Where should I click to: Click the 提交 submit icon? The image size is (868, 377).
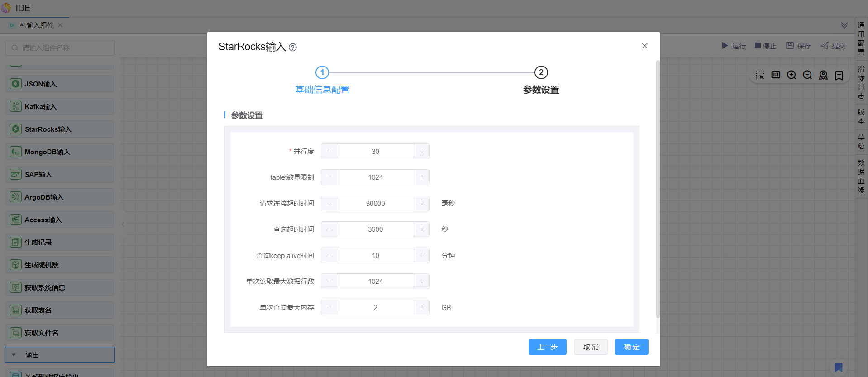[x=825, y=46]
